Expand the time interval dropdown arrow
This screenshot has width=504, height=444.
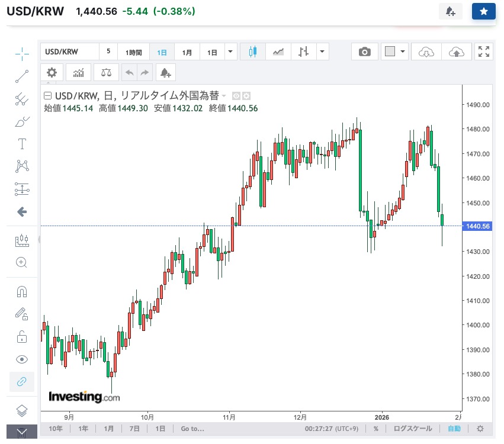(231, 52)
